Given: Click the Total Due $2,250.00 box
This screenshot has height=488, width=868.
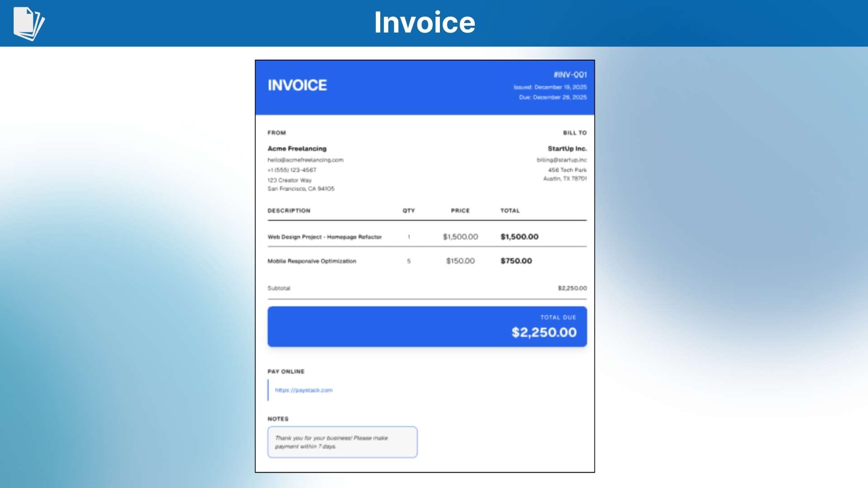Looking at the screenshot, I should pyautogui.click(x=427, y=327).
